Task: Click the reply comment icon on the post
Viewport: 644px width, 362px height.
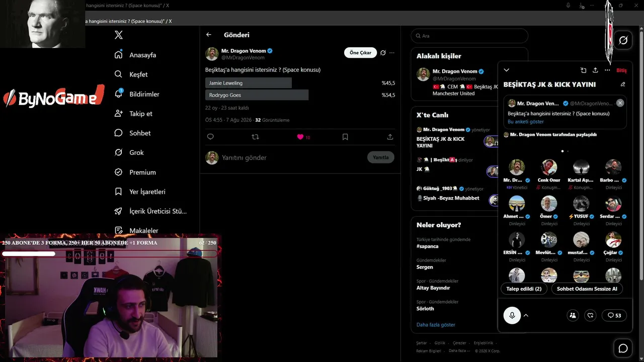Action: tap(210, 137)
